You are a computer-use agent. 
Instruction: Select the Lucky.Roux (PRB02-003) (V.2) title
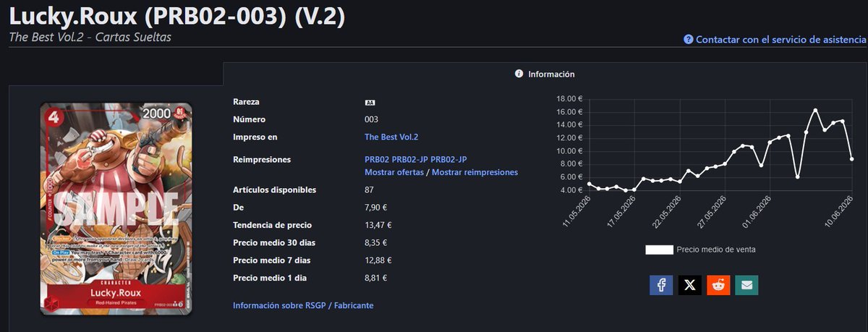[176, 16]
